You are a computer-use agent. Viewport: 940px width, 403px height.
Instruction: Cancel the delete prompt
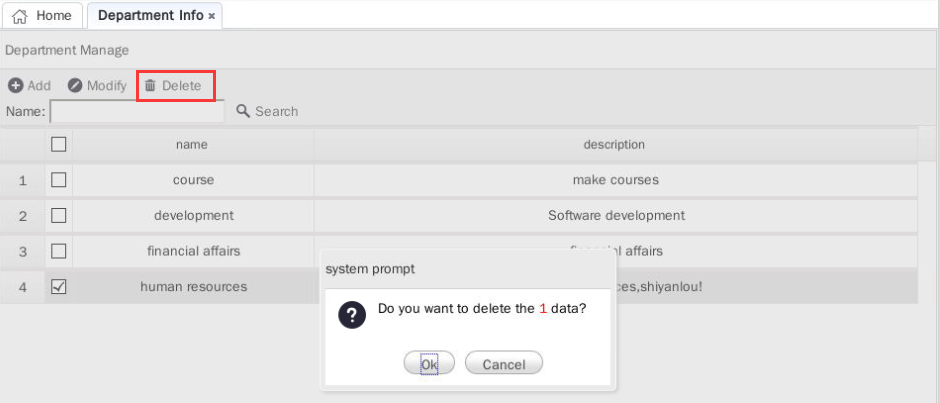504,363
